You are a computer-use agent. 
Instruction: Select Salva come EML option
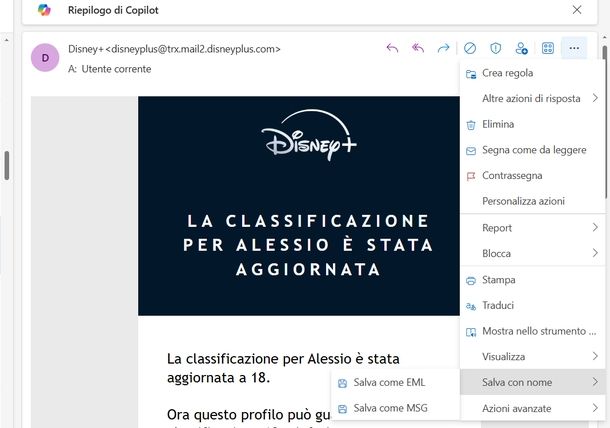pos(388,383)
